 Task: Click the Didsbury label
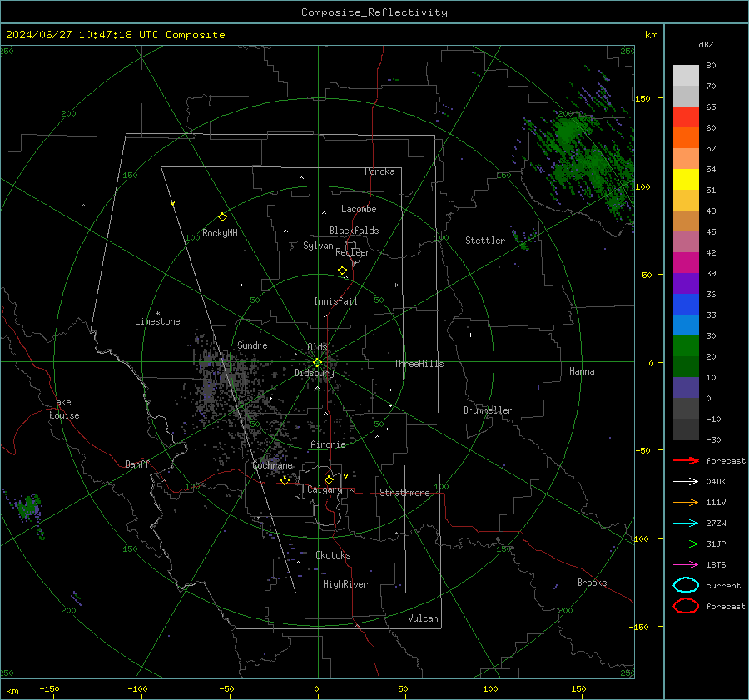tap(314, 373)
